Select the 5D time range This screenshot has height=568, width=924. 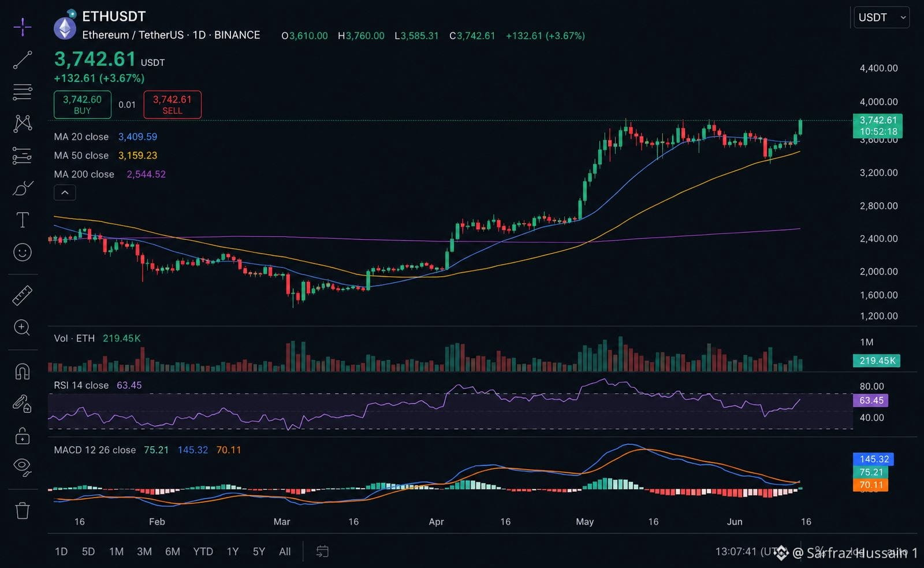(x=88, y=552)
